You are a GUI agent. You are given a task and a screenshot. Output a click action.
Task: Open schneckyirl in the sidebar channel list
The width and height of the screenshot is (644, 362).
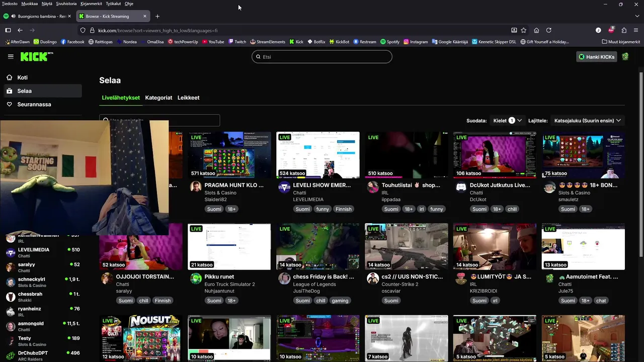(42, 282)
